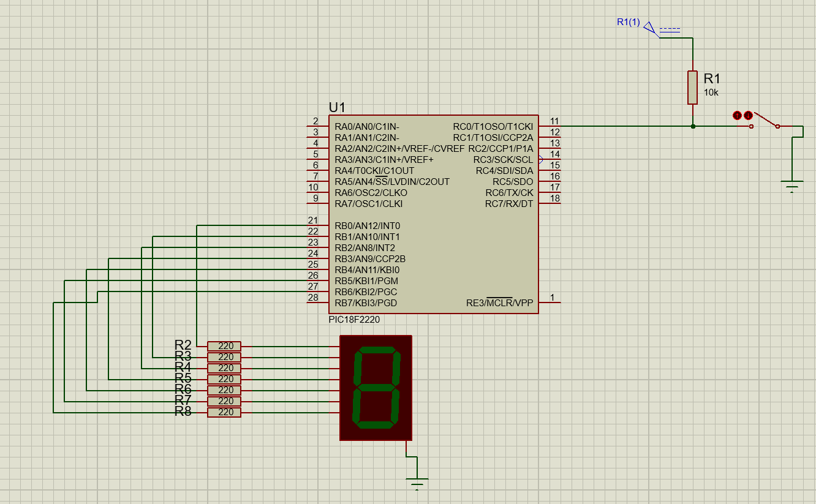Select the 220 ohm resistor R3
The width and height of the screenshot is (816, 504).
(x=224, y=357)
